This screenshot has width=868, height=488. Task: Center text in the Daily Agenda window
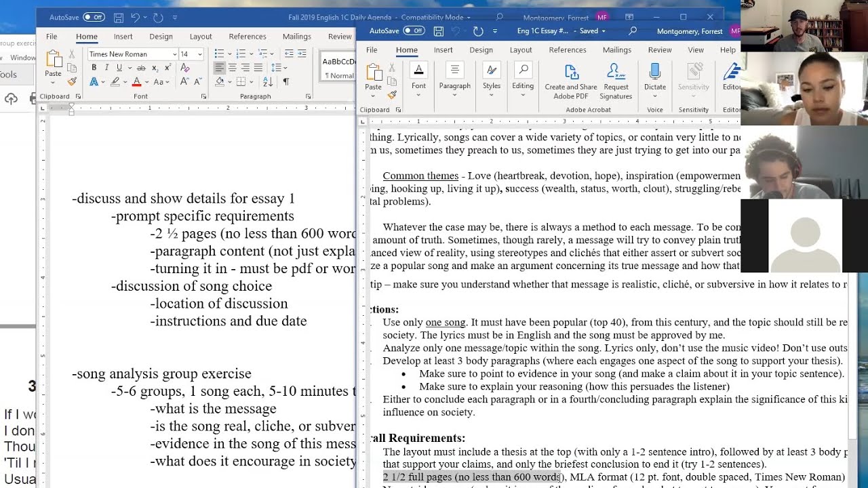click(x=232, y=68)
